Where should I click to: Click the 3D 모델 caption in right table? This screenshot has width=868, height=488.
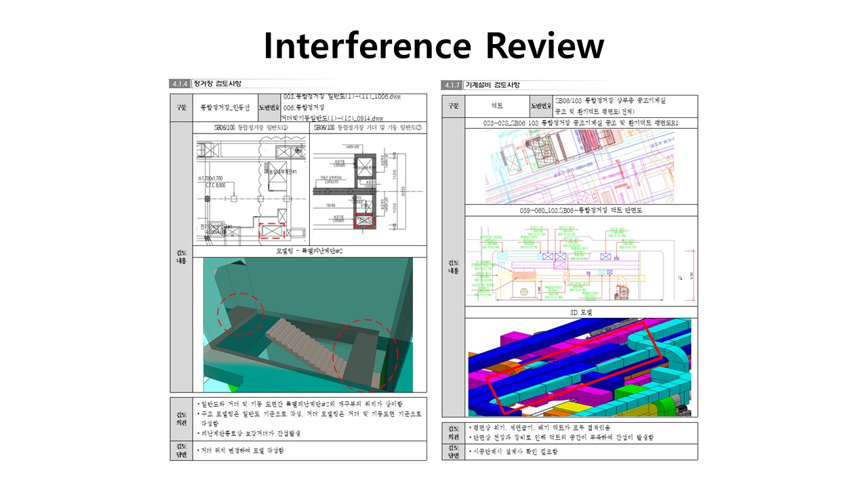point(581,312)
